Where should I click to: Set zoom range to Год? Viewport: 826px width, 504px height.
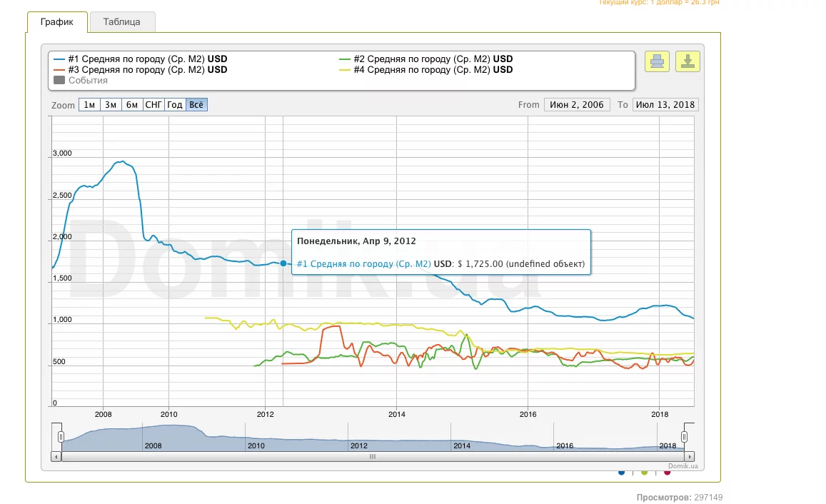tap(175, 105)
